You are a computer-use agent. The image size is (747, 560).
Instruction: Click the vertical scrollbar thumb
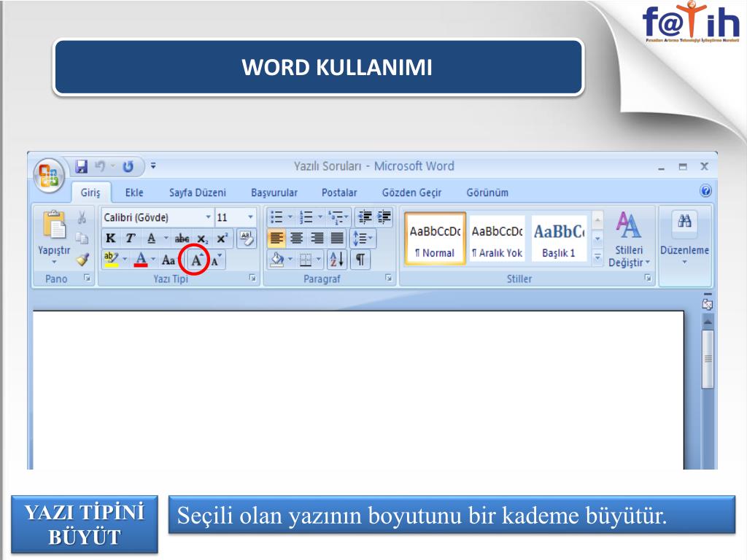point(708,359)
